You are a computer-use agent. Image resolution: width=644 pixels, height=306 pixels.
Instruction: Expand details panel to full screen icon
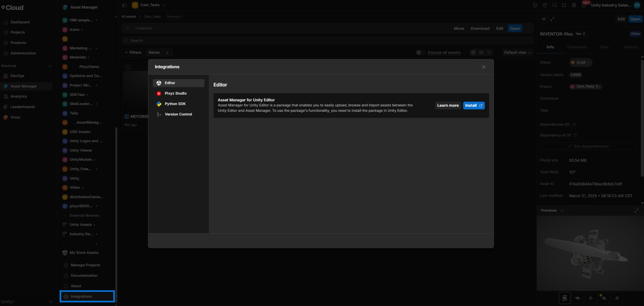click(x=552, y=19)
